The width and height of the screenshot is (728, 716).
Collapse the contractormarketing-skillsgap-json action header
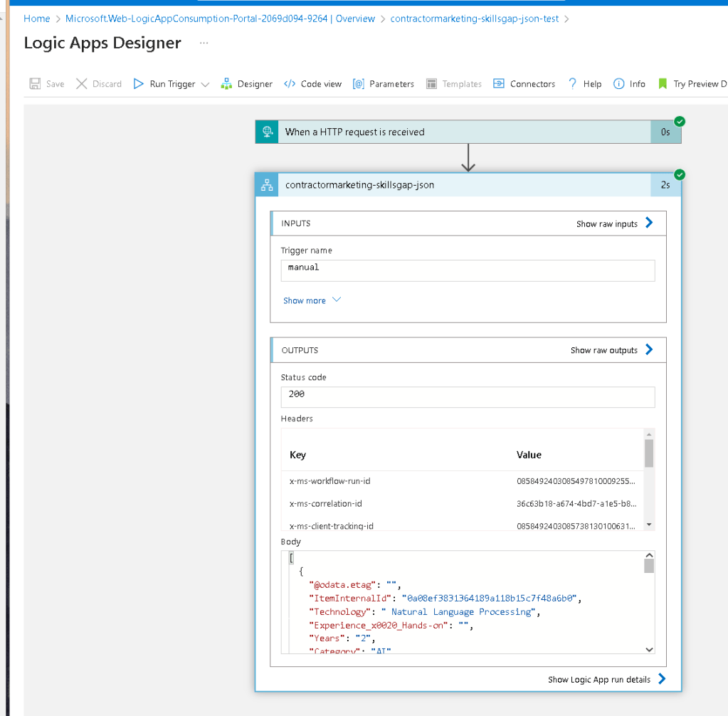[x=468, y=185]
